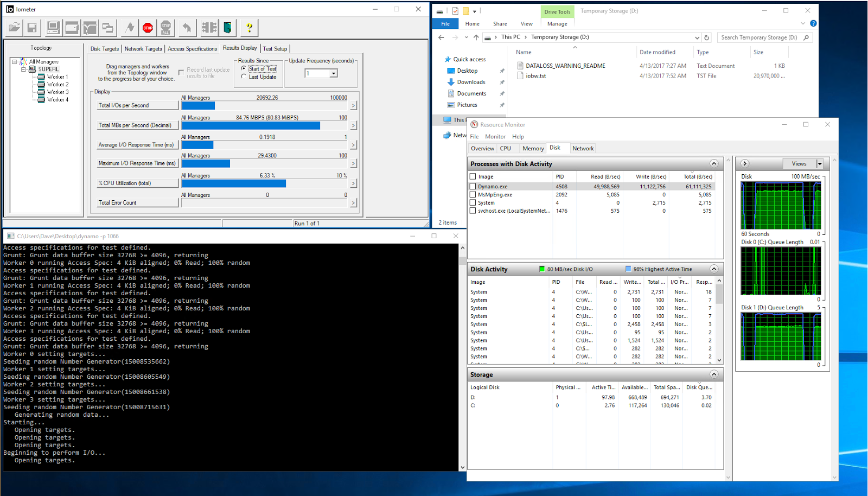
Task: Click the Total MBs per Second (Decimal) button
Action: 138,125
